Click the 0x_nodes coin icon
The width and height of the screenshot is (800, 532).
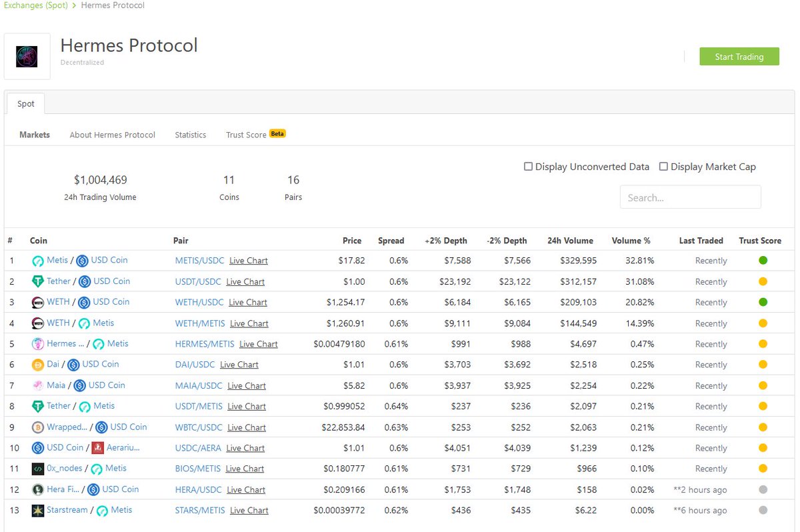click(x=38, y=469)
